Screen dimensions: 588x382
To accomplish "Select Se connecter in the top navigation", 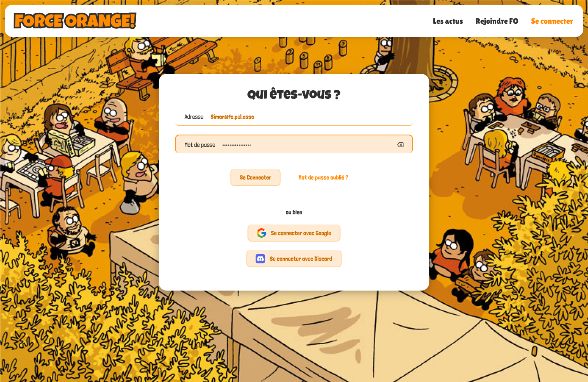I will pyautogui.click(x=552, y=21).
